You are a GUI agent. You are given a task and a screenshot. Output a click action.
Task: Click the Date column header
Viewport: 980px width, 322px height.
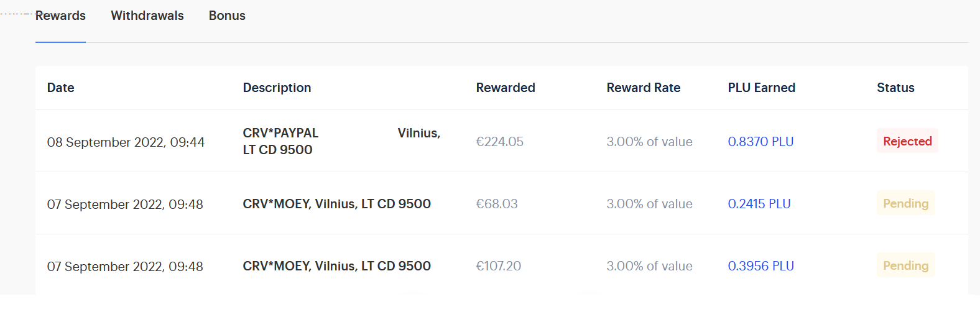(61, 88)
